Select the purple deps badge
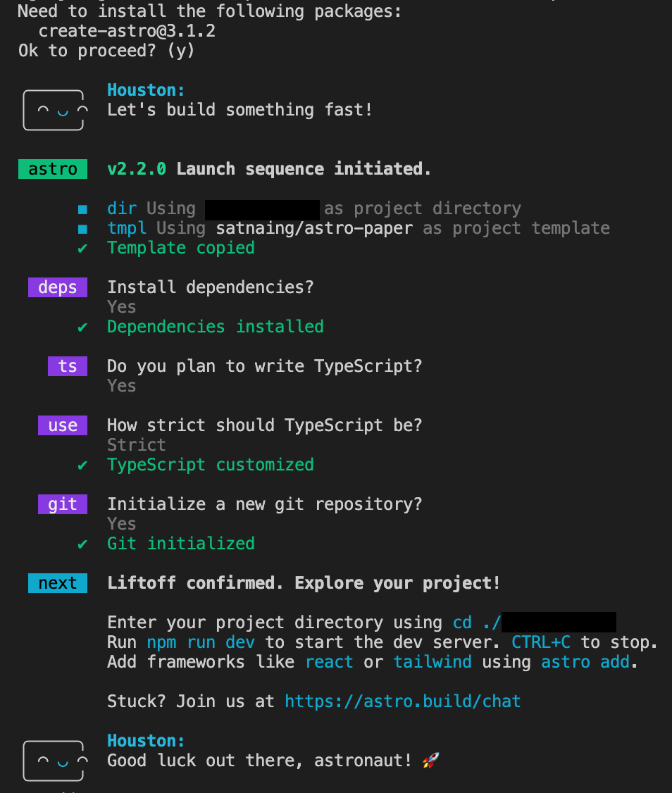 58,287
